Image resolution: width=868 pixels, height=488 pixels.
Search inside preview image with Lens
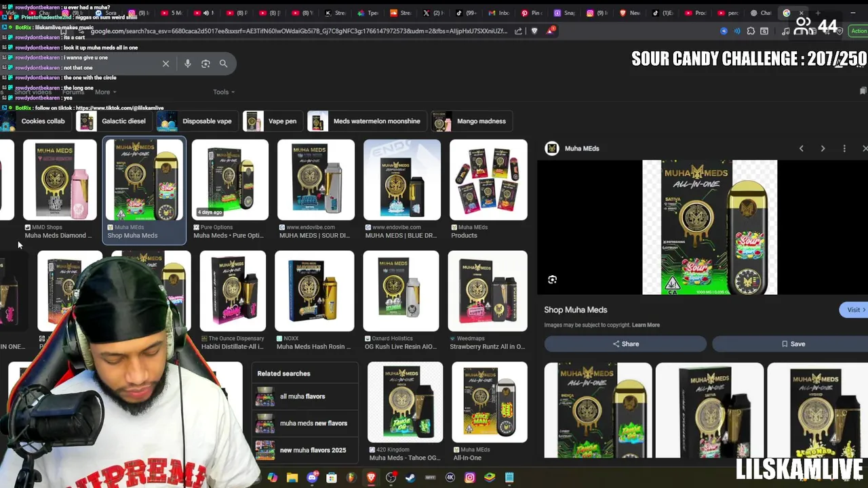point(552,279)
